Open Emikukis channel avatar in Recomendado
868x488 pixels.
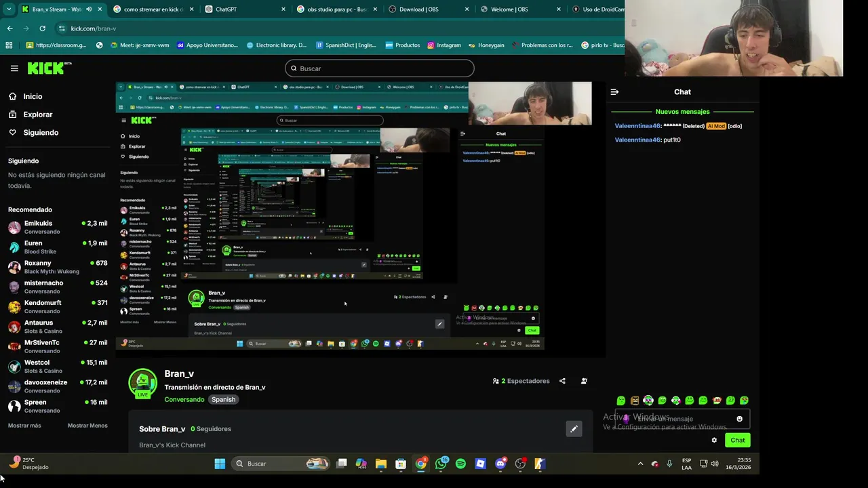(14, 228)
